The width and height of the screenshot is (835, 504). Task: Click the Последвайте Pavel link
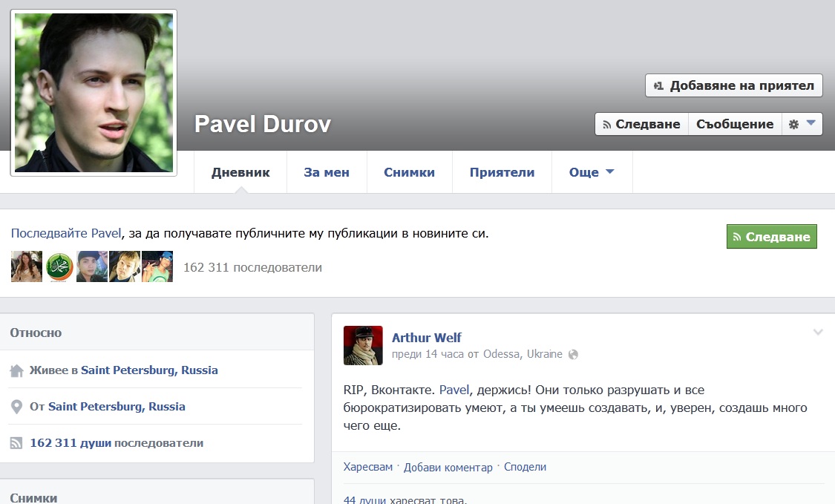tap(66, 233)
